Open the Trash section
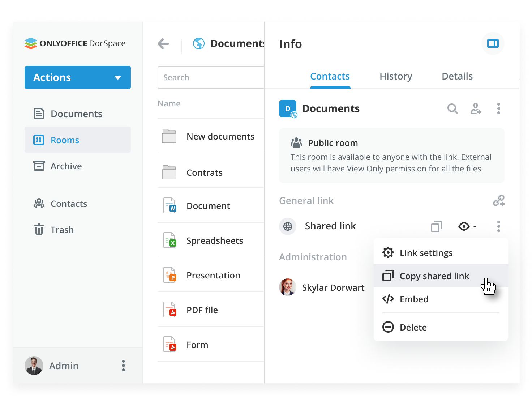This screenshot has width=532, height=405. pyautogui.click(x=62, y=230)
